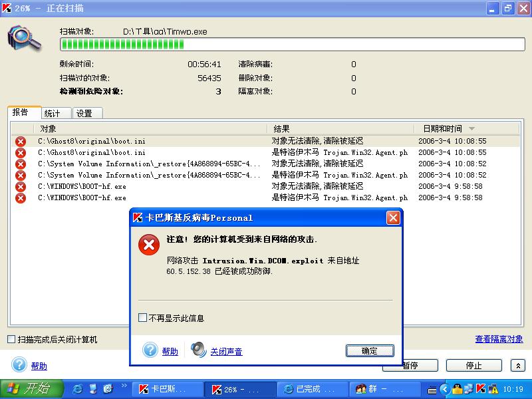Click Kaspersky tray icon
This screenshot has width=532, height=399.
coord(480,389)
